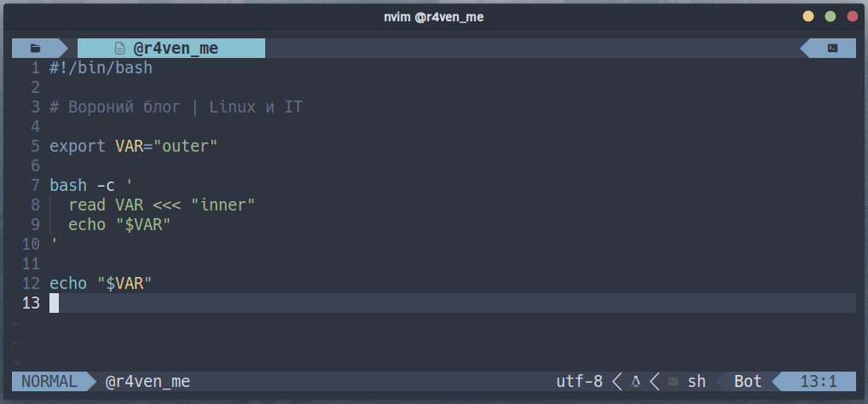868x404 pixels.
Task: Click the window title nvim @r4ven_me
Action: pyautogui.click(x=434, y=17)
